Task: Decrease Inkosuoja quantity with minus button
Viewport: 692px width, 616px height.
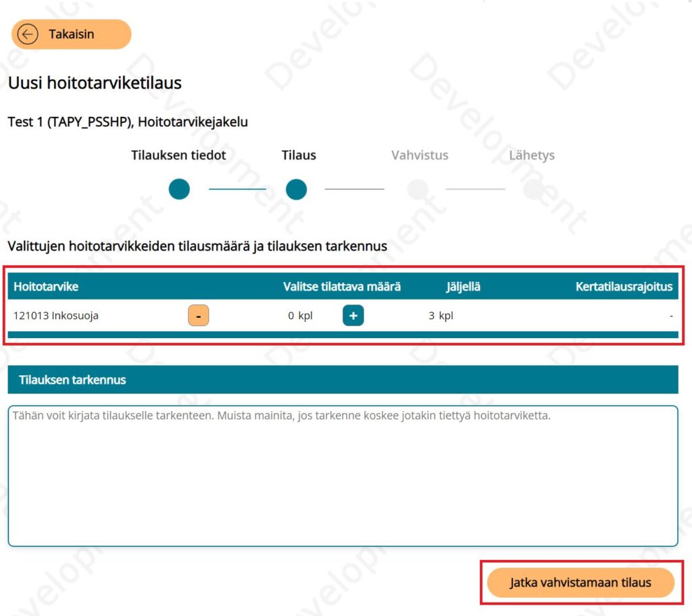Action: tap(198, 315)
